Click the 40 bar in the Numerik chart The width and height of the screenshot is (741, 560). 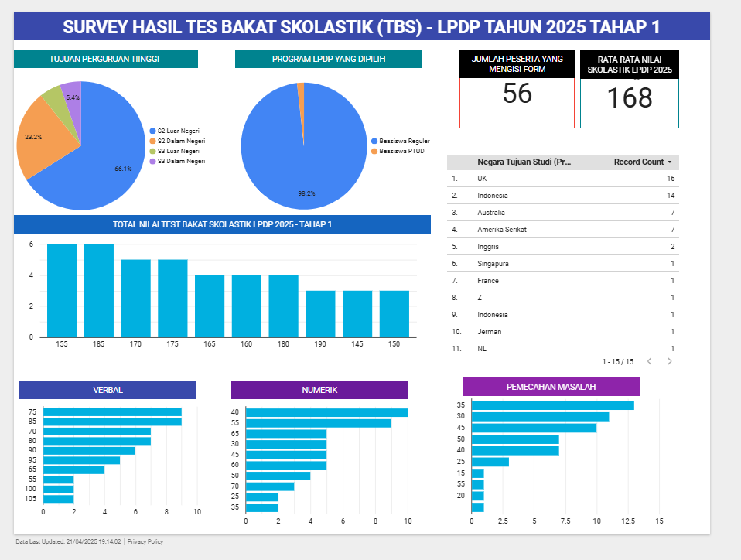coord(326,413)
